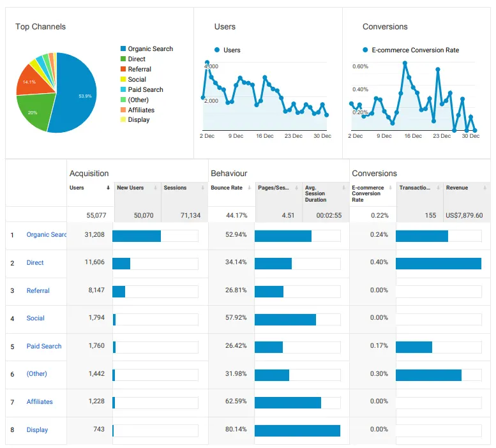Screen dimensions: 496x448
Task: Click the 14.1% orange pie slice
Action: (32, 82)
